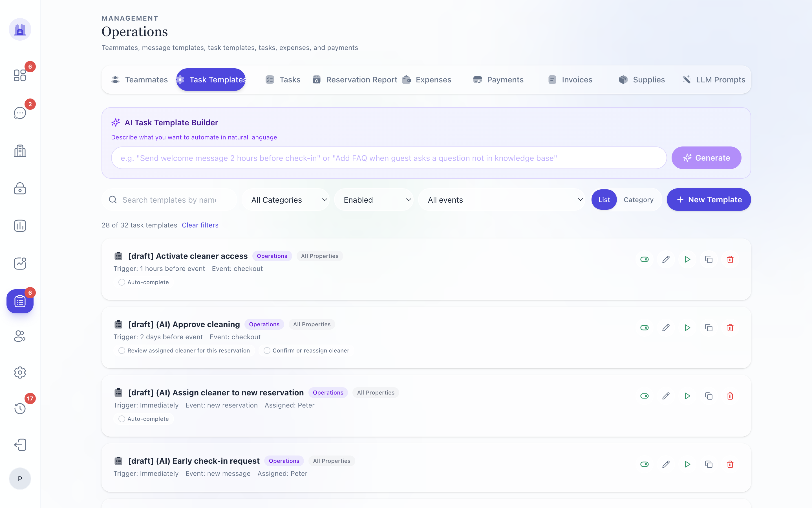Screen dimensions: 812x508
Task: Open the LLM Prompts tab
Action: pyautogui.click(x=714, y=80)
